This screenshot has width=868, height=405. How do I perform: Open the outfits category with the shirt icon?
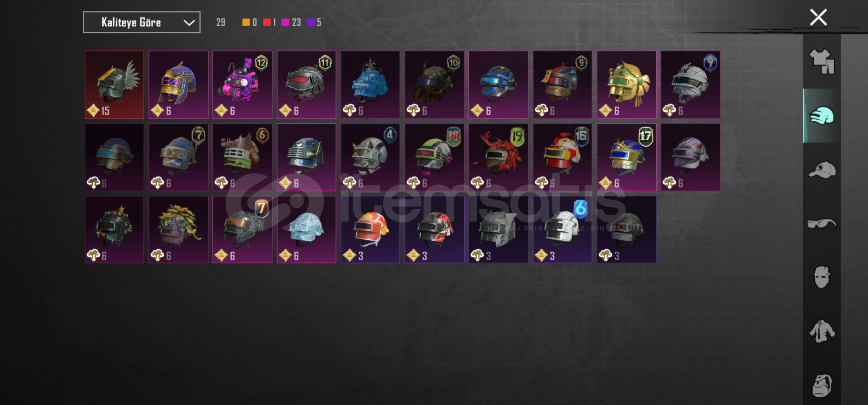[x=822, y=62]
